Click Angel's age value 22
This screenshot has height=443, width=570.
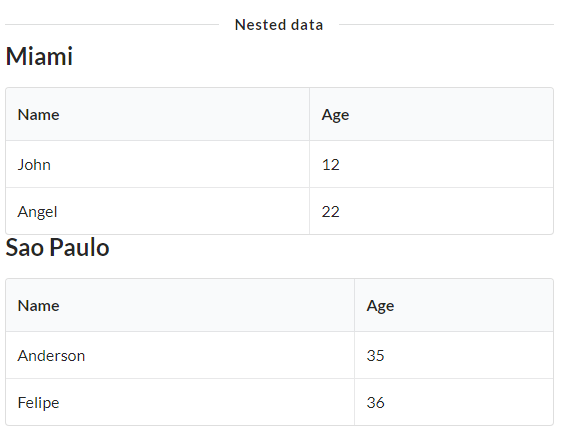(x=330, y=212)
